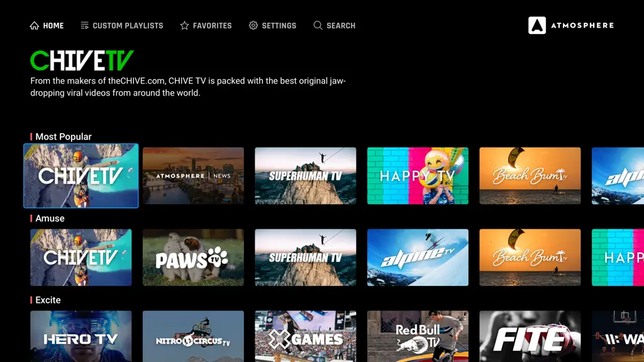
Task: Open the SEARCH menu label
Action: tap(341, 26)
